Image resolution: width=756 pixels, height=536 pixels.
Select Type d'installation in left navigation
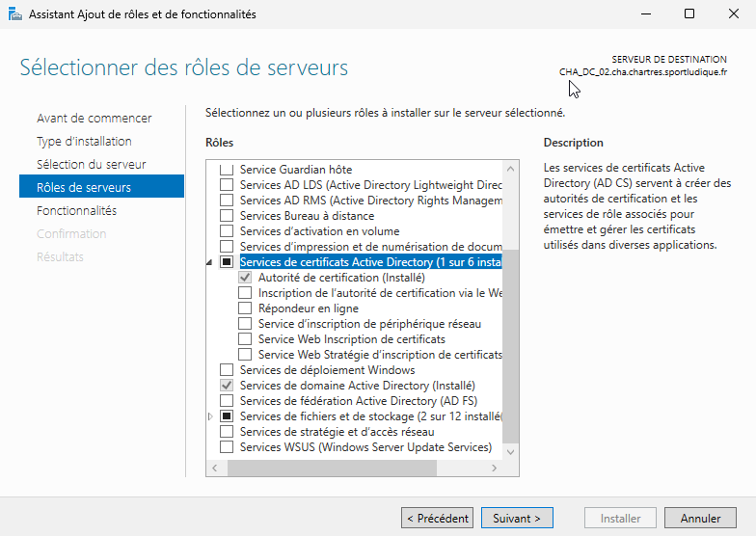tap(84, 141)
